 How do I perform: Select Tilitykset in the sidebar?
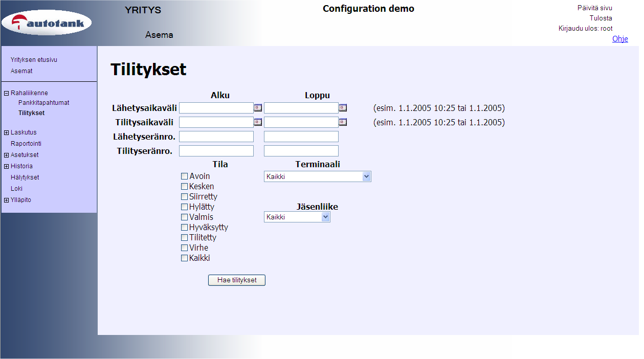click(31, 113)
